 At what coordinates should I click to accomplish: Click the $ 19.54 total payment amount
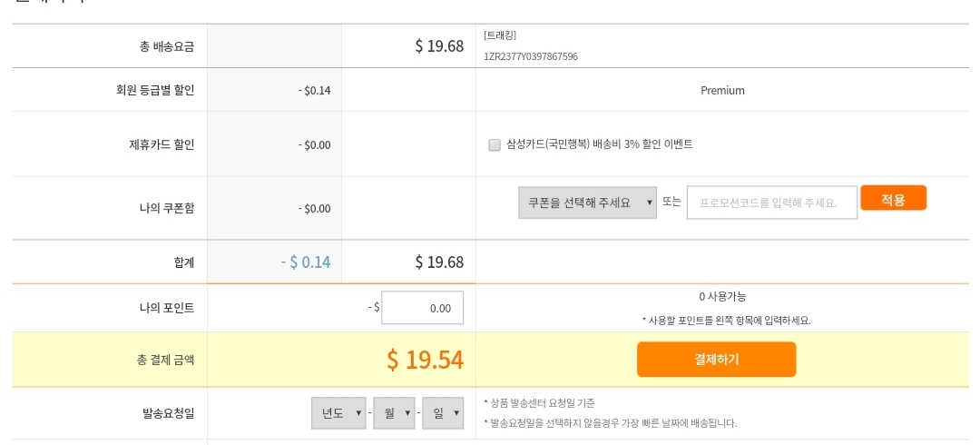tap(425, 360)
